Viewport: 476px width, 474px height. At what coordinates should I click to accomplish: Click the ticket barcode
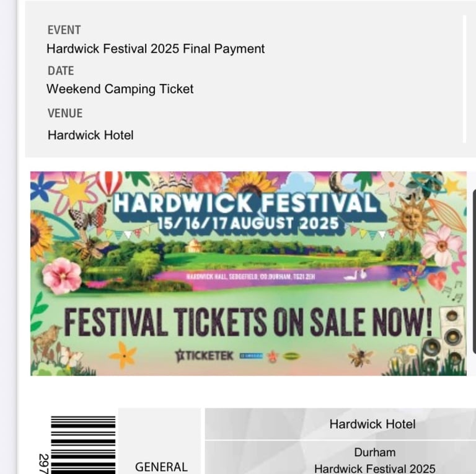83,445
